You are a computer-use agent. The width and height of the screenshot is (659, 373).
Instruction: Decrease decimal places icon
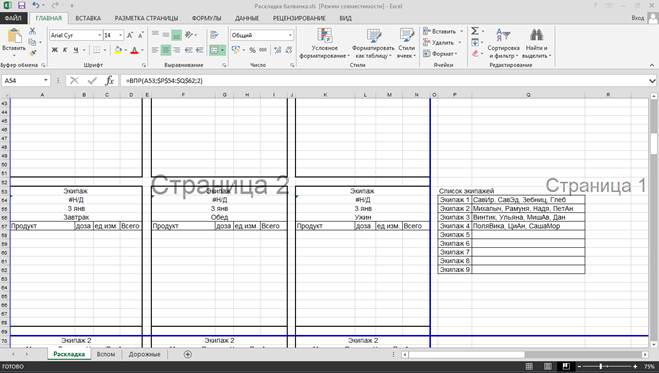(x=289, y=50)
